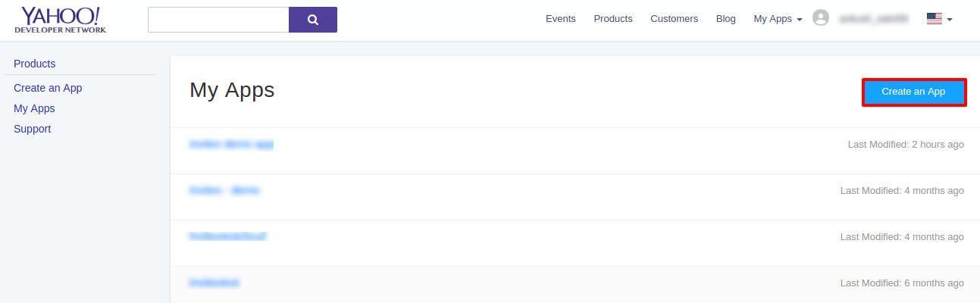Expand the My Apps dropdown in top navigation
This screenshot has height=303, width=980.
tap(778, 19)
